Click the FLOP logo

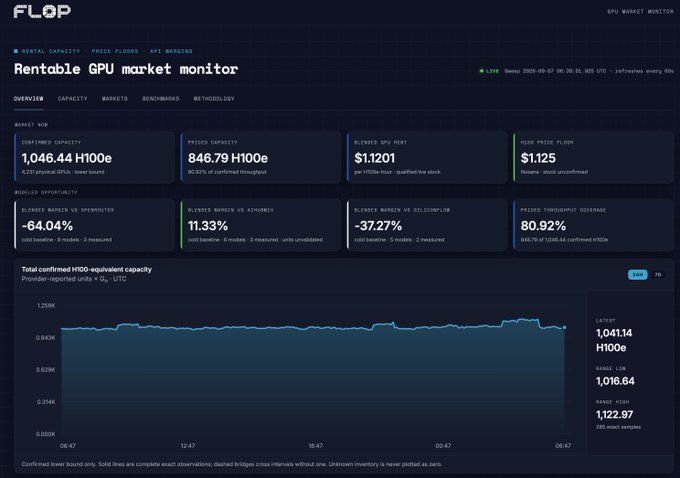[x=42, y=11]
